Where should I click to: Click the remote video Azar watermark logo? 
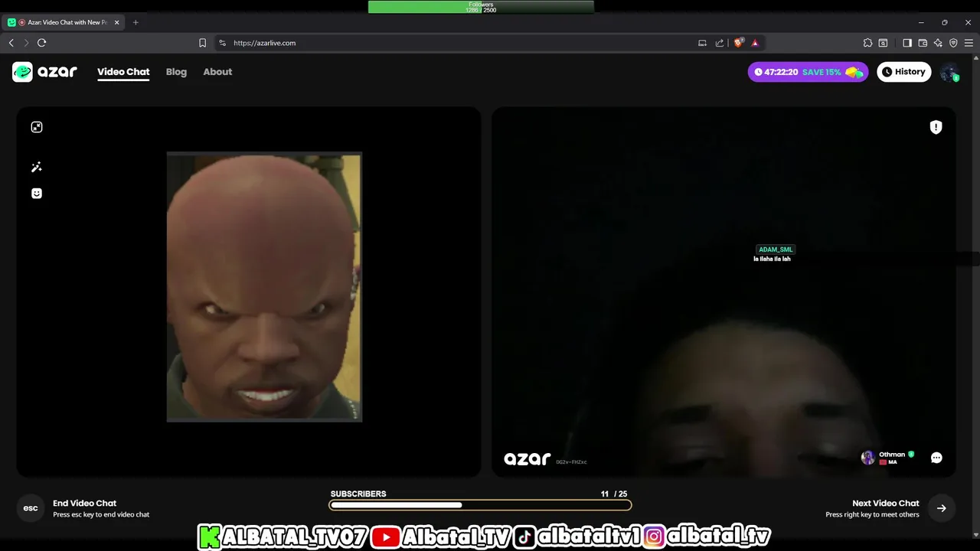(528, 458)
